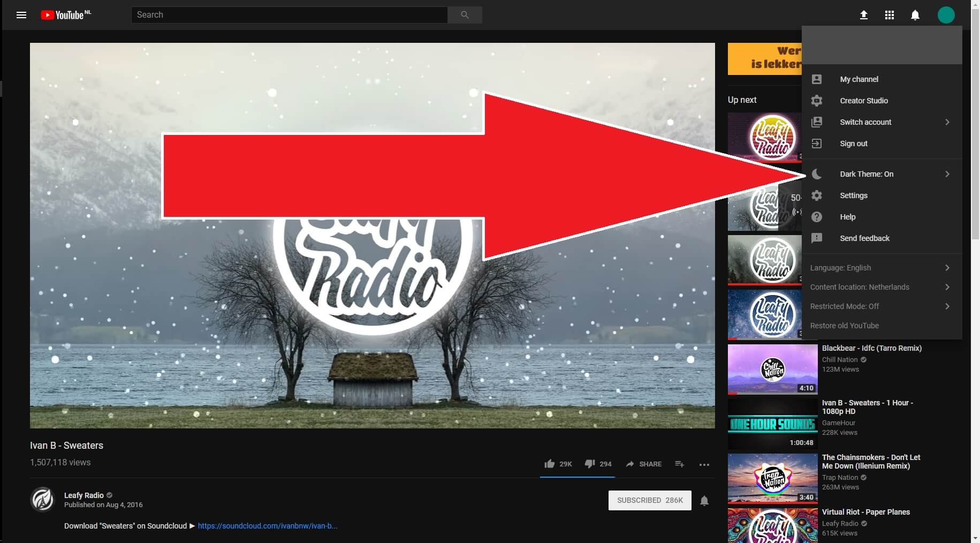Click the Sign out door icon
980x543 pixels.
coord(817,144)
